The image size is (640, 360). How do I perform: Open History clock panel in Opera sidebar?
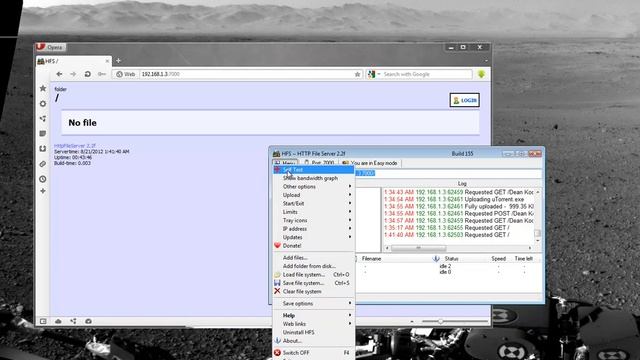43,179
